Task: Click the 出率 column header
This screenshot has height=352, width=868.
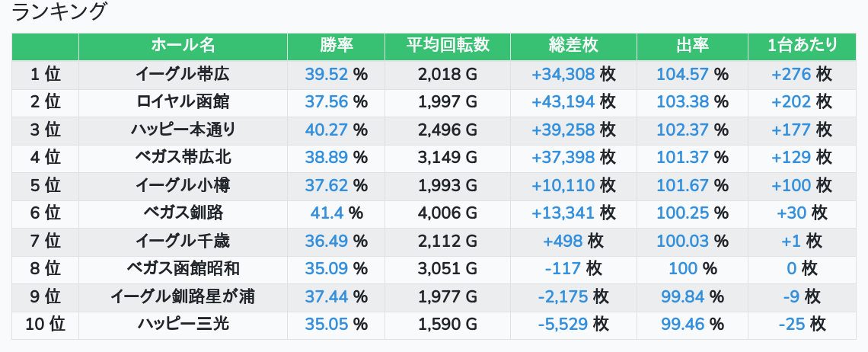Action: pyautogui.click(x=692, y=46)
